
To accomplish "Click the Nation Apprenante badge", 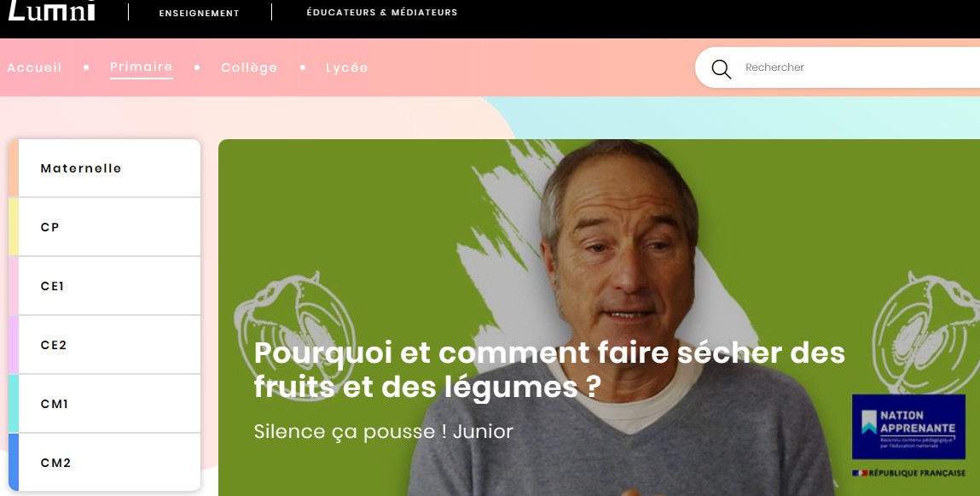I will (x=908, y=427).
